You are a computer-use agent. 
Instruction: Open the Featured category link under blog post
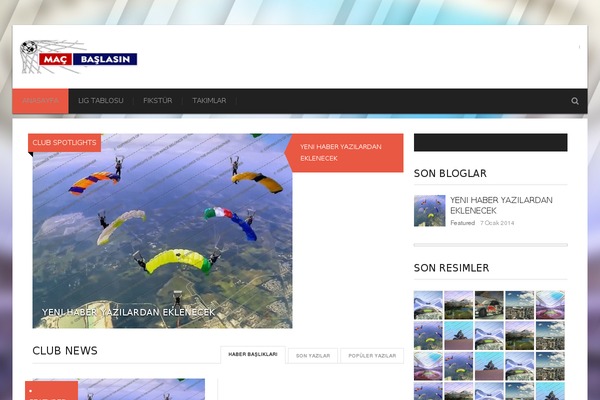(x=463, y=223)
